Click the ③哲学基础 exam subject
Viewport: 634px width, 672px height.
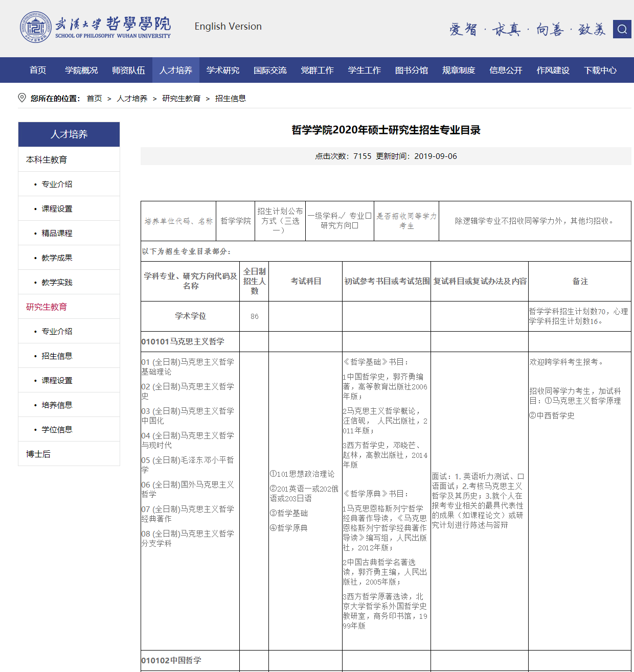point(289,513)
